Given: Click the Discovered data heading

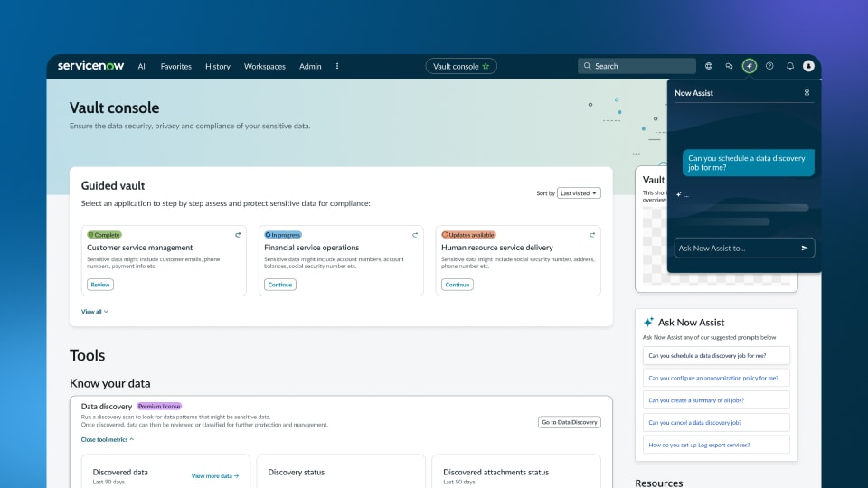Looking at the screenshot, I should point(120,472).
